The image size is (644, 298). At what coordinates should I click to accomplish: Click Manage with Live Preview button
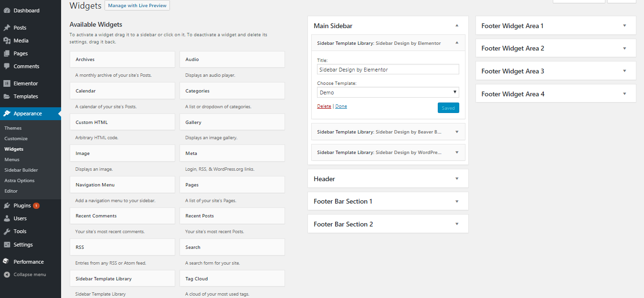137,6
